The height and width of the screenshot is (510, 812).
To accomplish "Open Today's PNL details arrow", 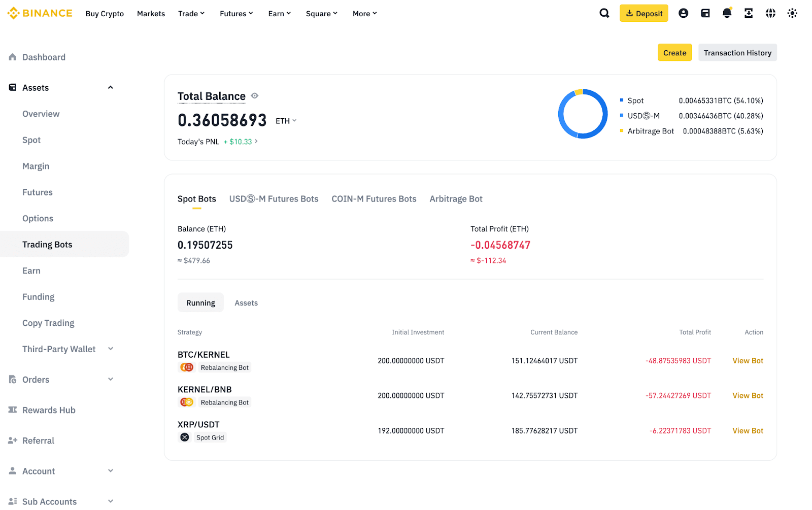I will point(256,142).
